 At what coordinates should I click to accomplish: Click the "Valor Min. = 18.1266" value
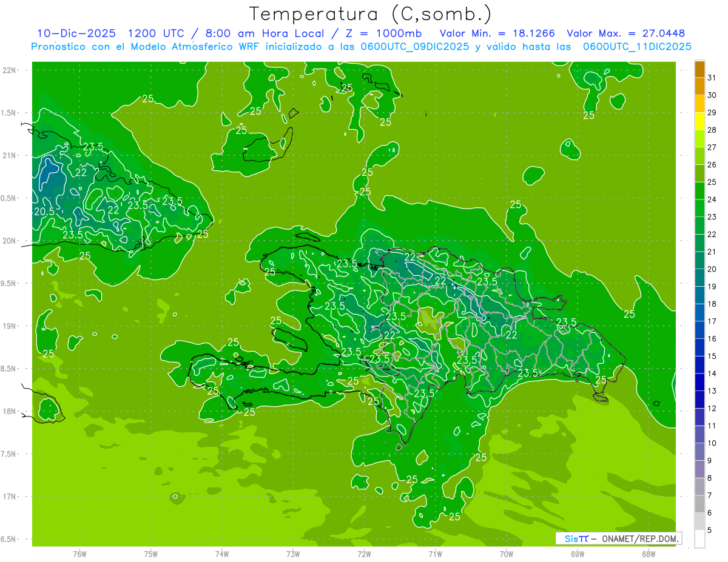(x=497, y=33)
